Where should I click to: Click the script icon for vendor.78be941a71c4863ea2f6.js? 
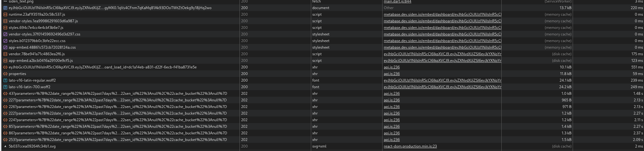(x=5, y=54)
